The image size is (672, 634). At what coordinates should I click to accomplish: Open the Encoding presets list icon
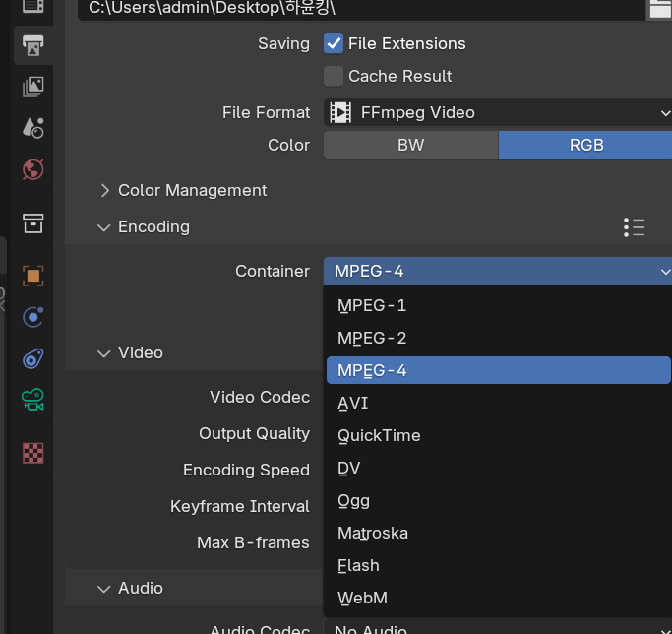[x=635, y=227]
